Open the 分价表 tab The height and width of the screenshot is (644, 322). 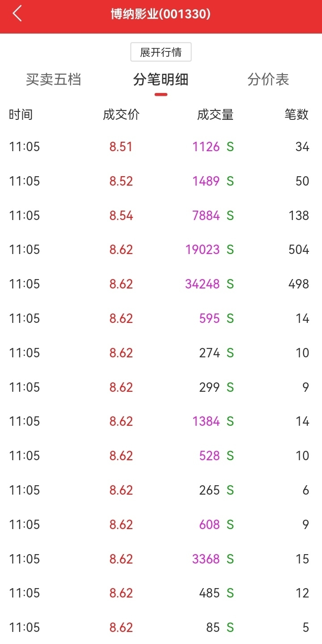point(268,80)
